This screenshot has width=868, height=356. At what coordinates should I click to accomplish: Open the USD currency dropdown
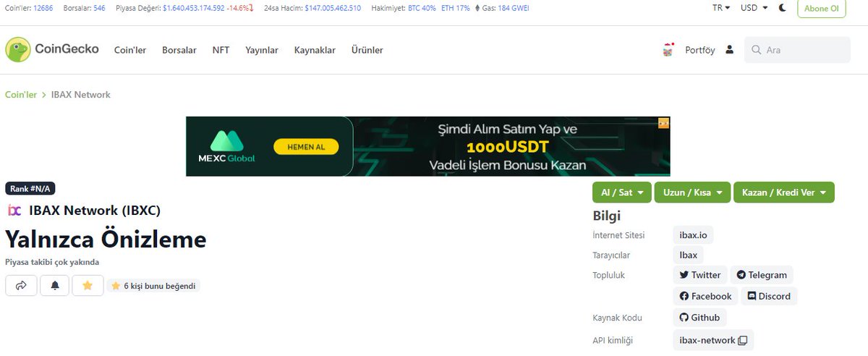pyautogui.click(x=754, y=8)
